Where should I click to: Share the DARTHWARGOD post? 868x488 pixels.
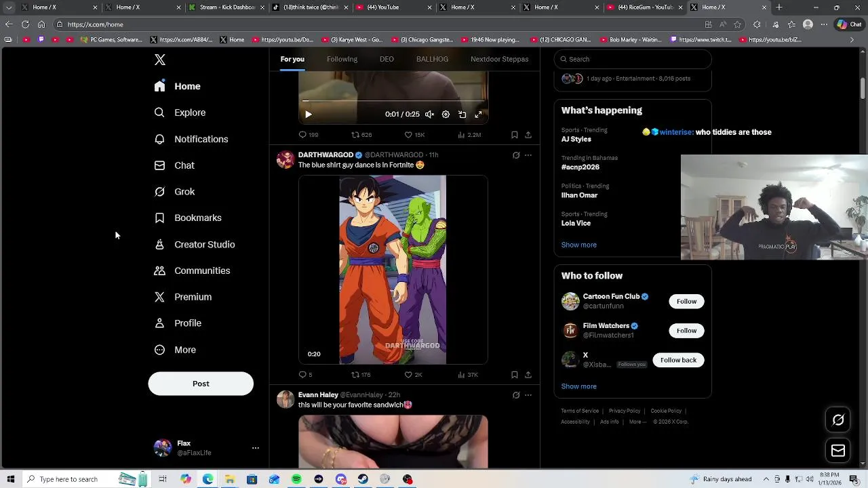[528, 375]
